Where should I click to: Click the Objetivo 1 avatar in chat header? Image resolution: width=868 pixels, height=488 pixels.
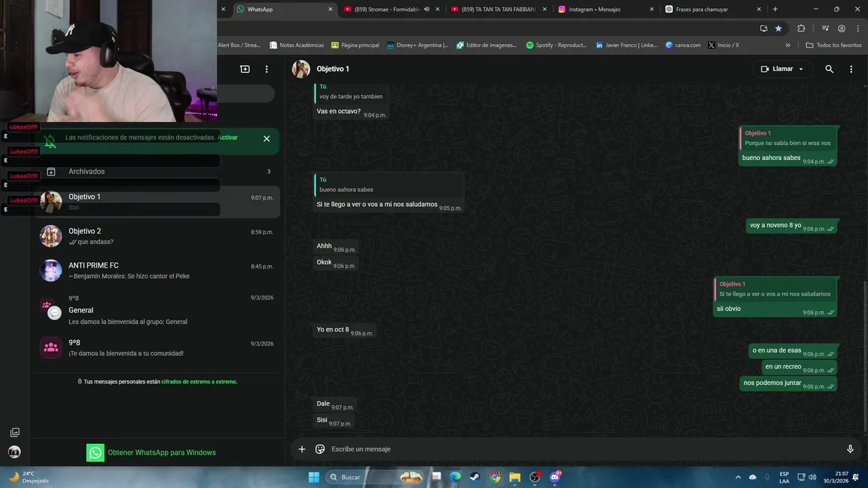pyautogui.click(x=301, y=69)
